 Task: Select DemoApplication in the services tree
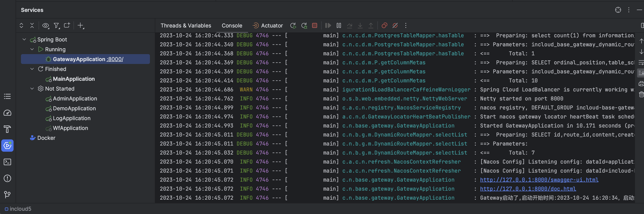tap(74, 108)
